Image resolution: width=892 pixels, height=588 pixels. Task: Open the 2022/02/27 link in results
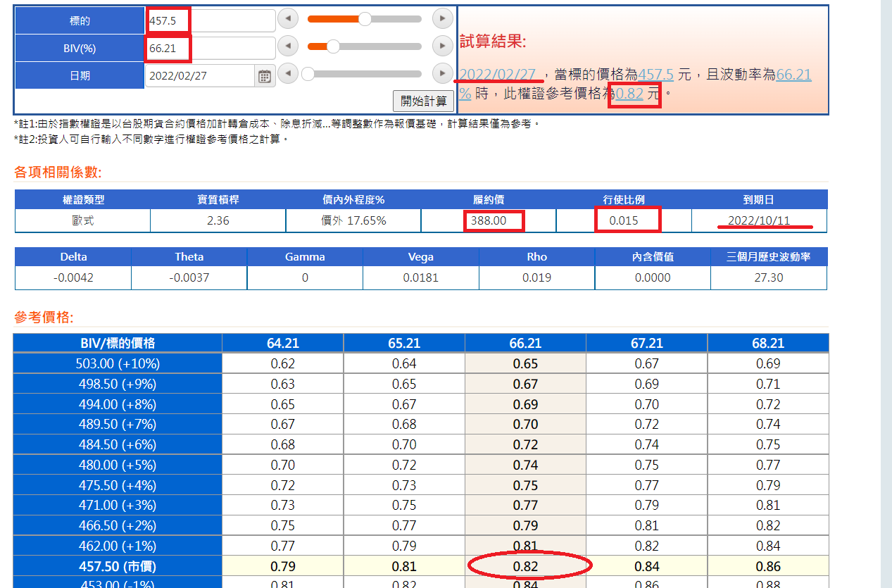(498, 74)
